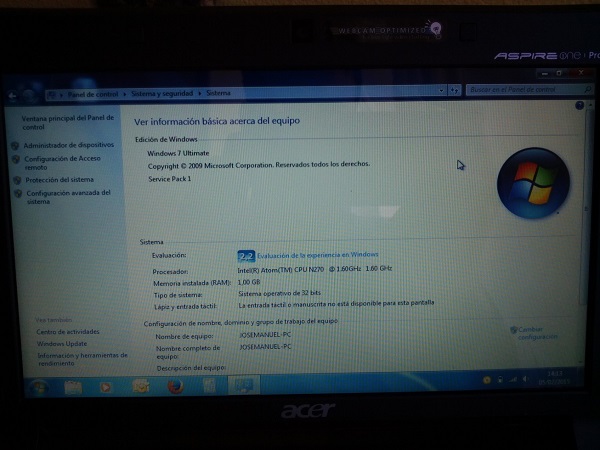Click the heading 'Ver información básica acerca del equipo'
This screenshot has height=450, width=600.
click(217, 121)
